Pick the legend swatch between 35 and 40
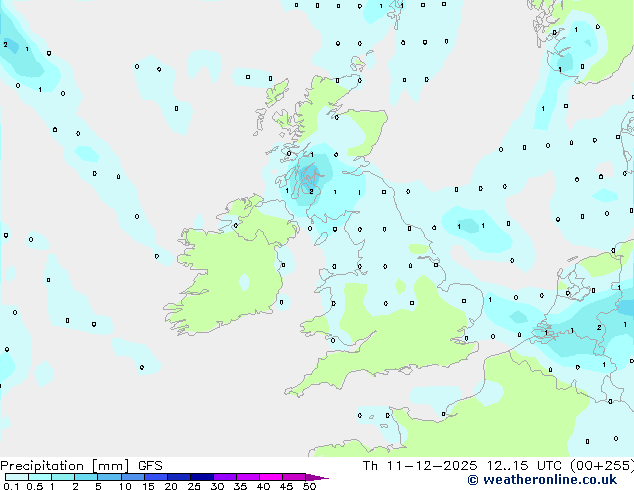Screen dimensions: 634x490 248,477
